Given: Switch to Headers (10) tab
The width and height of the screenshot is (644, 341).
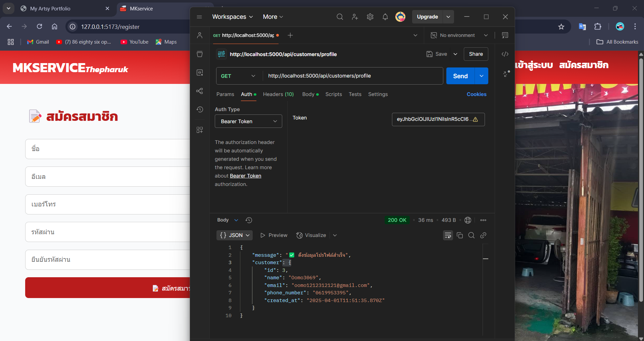Looking at the screenshot, I should [278, 94].
